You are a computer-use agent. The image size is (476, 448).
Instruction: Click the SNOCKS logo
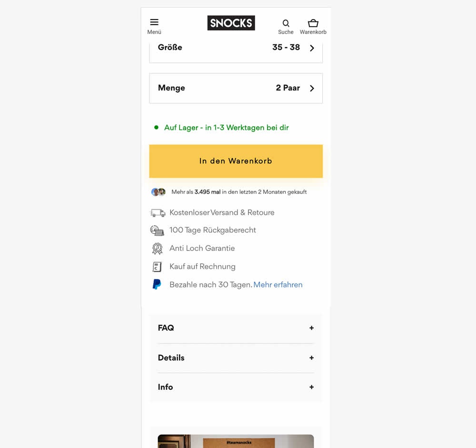tap(231, 23)
